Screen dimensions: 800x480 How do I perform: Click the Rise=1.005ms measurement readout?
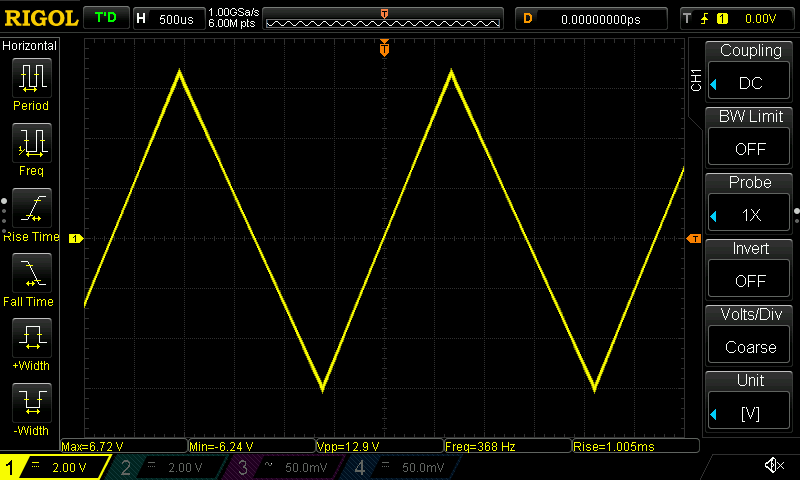point(636,446)
